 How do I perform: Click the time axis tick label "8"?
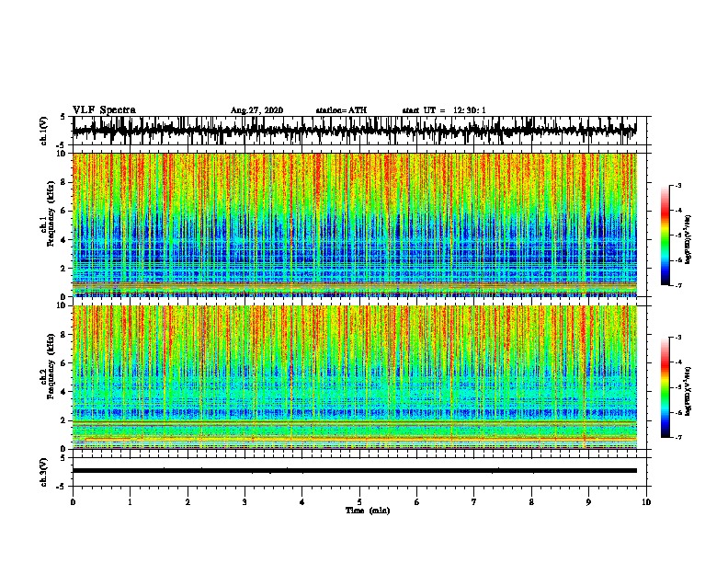531,502
